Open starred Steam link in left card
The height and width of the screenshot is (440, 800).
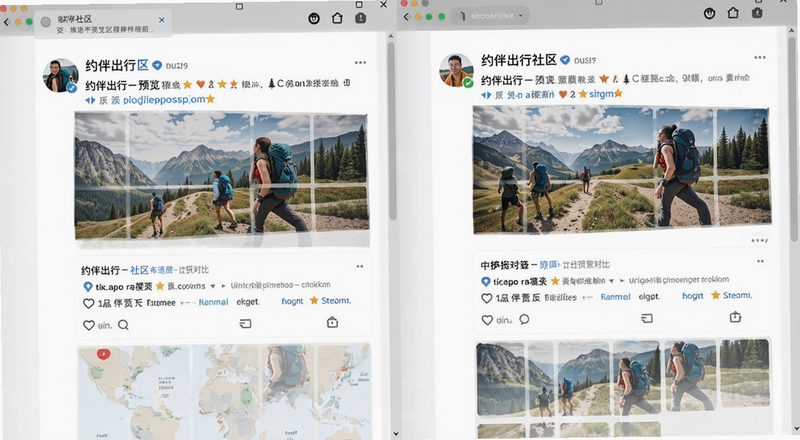pyautogui.click(x=330, y=301)
